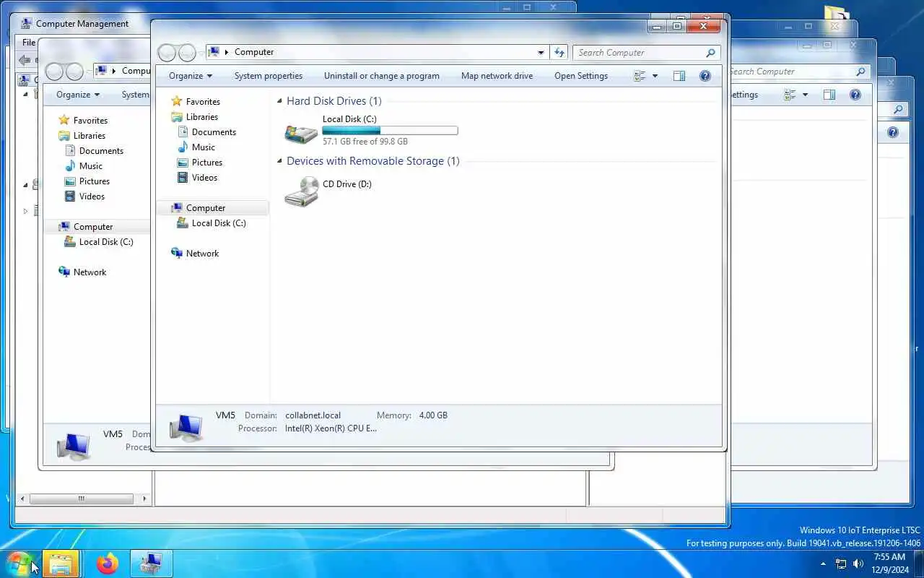Click the left scroll arrow in Computer Management

pos(23,499)
